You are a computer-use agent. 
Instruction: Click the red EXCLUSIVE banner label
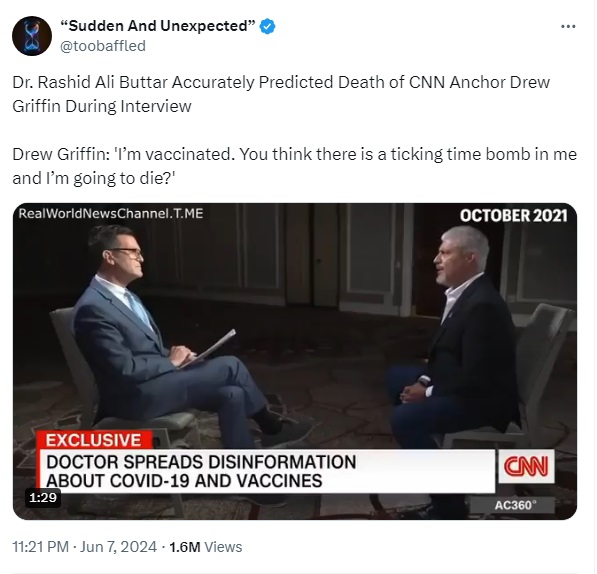94,440
